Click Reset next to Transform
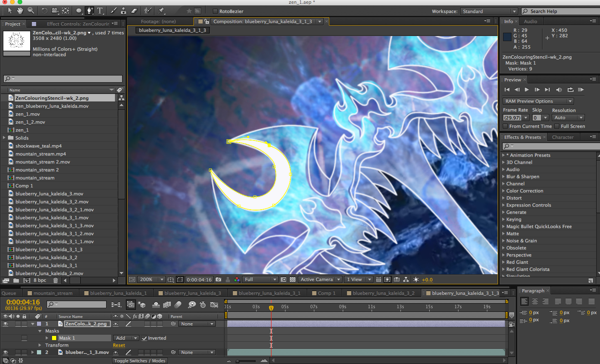This screenshot has width=600, height=364. [119, 345]
